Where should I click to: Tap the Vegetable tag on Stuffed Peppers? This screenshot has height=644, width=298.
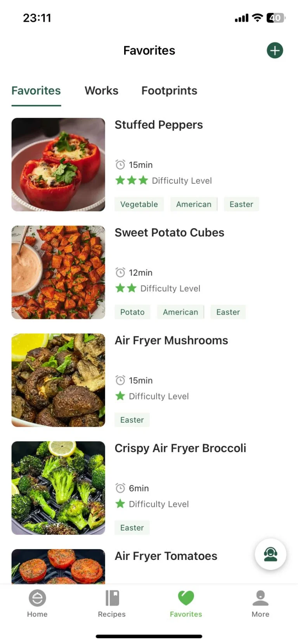click(139, 204)
